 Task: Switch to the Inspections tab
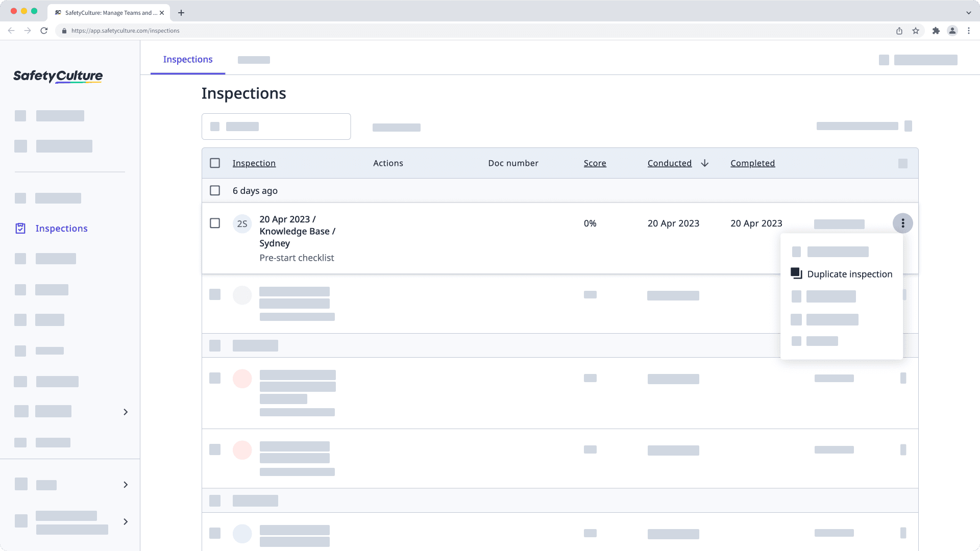coord(188,59)
